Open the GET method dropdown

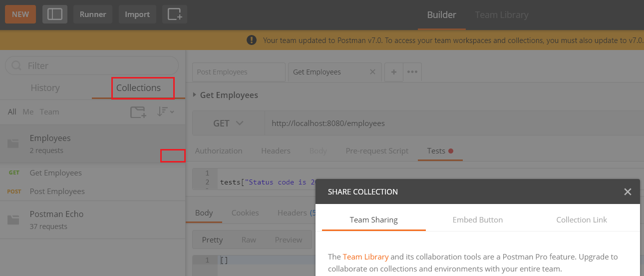(228, 123)
